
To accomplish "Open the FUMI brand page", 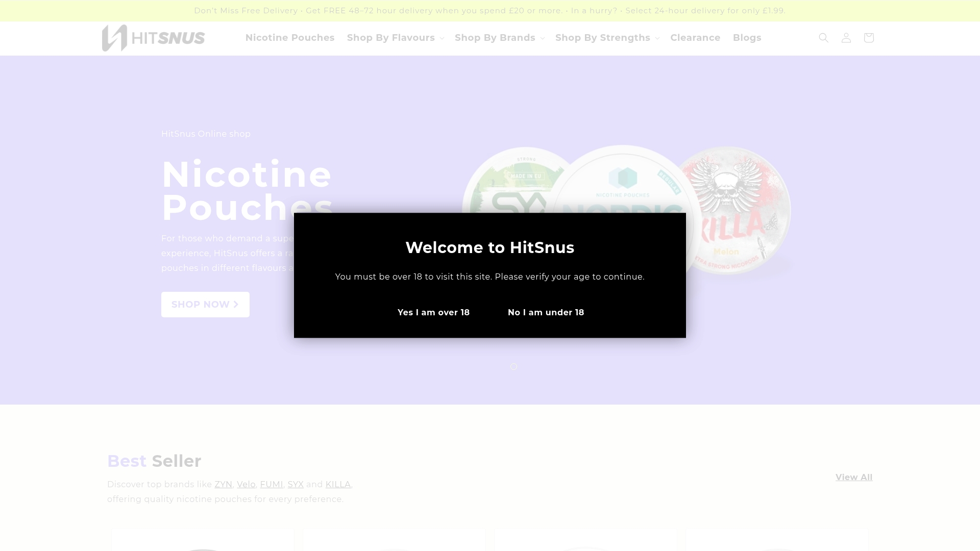I will (272, 484).
